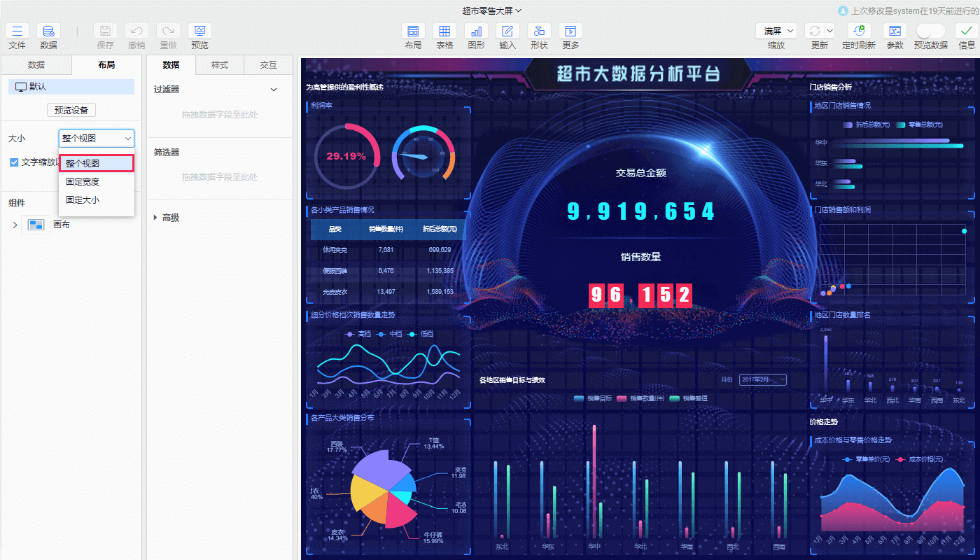The image size is (980, 560).
Task: Expand the 高级 advanced section
Action: tap(155, 218)
